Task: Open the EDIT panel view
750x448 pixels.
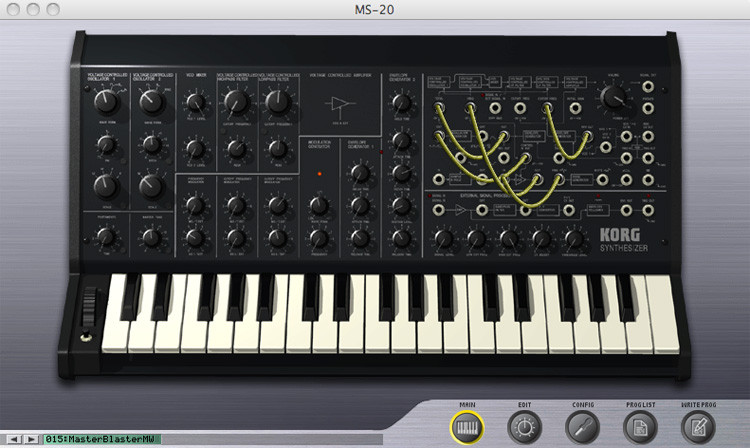Action: click(525, 427)
